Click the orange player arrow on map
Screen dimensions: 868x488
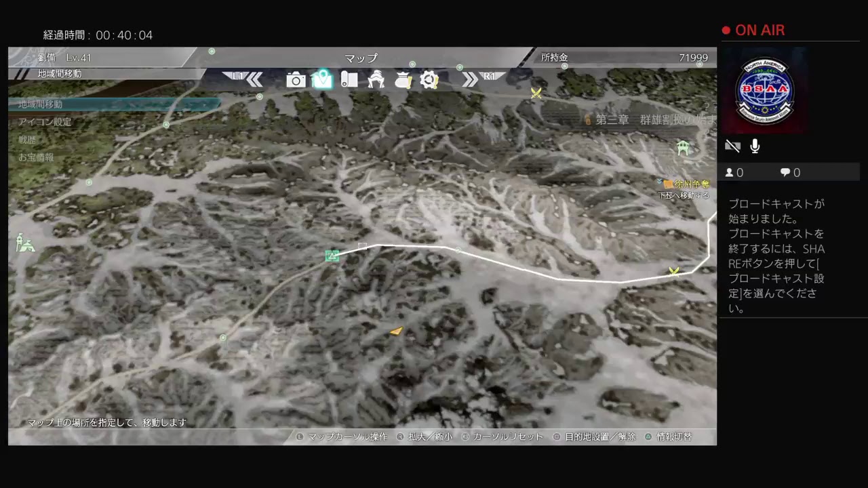click(x=396, y=331)
